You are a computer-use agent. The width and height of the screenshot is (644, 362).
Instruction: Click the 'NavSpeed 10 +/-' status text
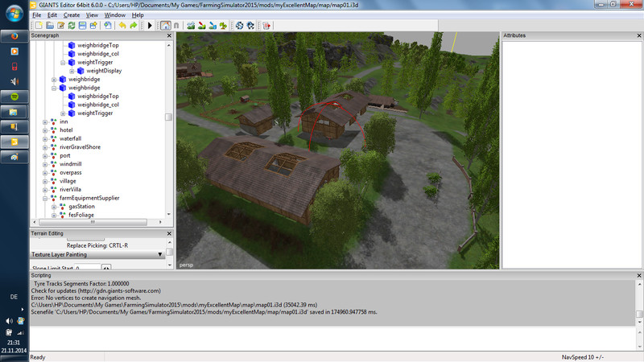click(582, 357)
